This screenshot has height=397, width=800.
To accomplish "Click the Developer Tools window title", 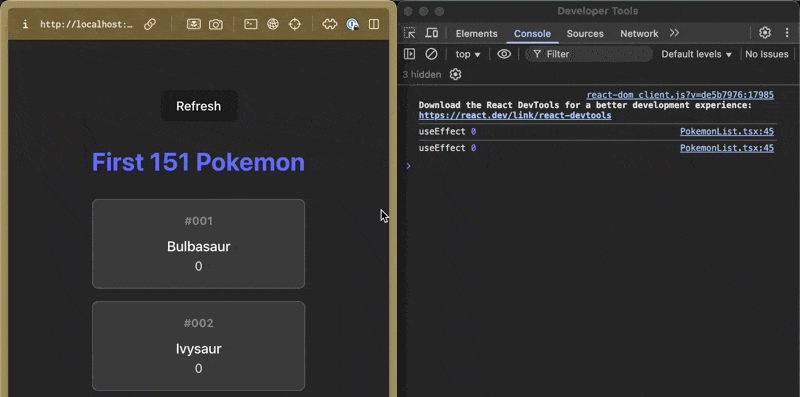I will (x=597, y=11).
